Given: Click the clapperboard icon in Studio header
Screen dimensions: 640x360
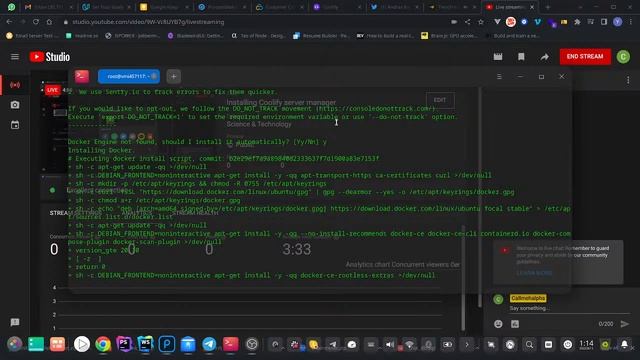Looking at the screenshot, I should (498, 57).
